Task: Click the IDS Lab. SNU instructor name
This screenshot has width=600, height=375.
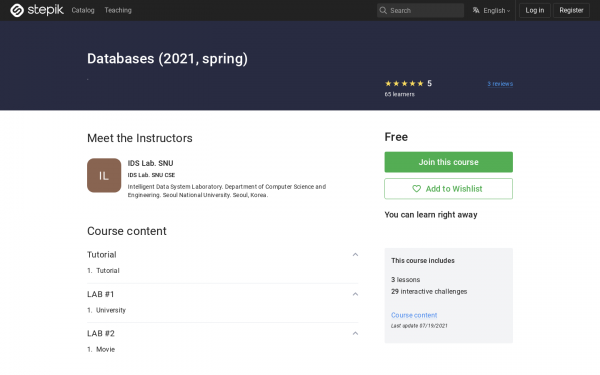Action: click(x=150, y=163)
